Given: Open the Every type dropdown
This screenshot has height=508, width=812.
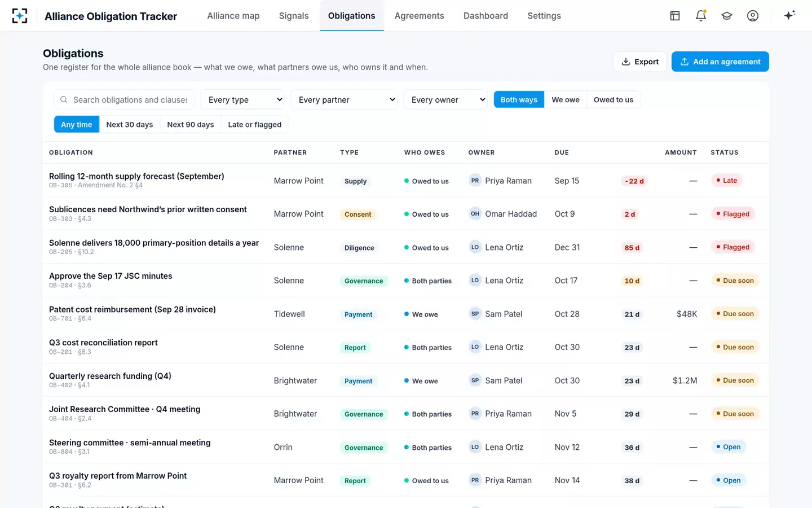Looking at the screenshot, I should click(x=243, y=100).
